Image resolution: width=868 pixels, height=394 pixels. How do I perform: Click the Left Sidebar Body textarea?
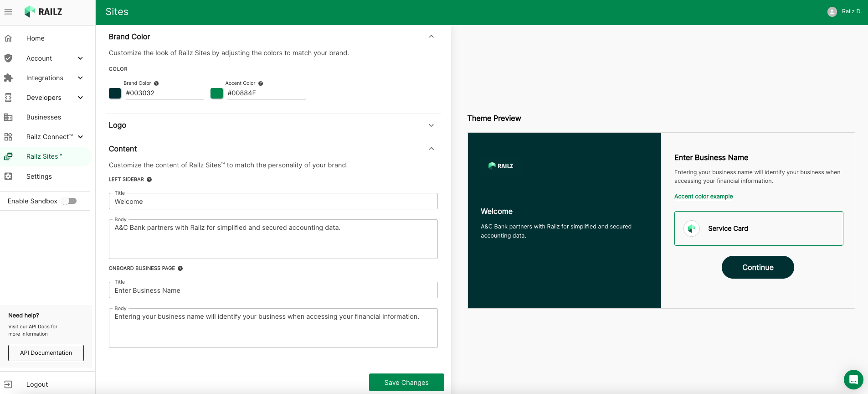pyautogui.click(x=273, y=239)
